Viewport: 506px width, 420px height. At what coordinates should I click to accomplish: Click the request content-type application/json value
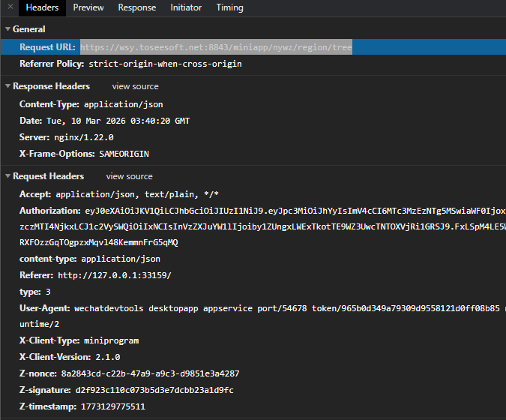[x=121, y=259]
